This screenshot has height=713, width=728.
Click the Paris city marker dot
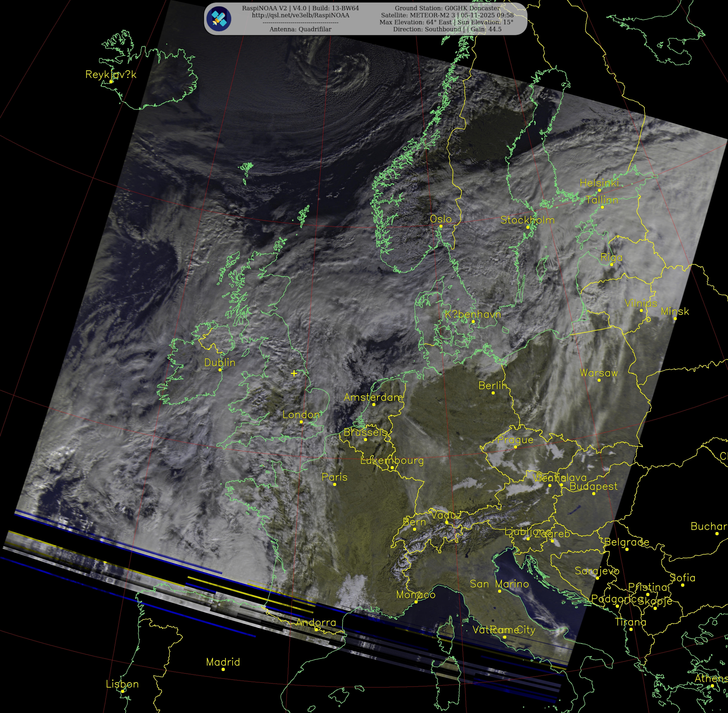point(335,484)
